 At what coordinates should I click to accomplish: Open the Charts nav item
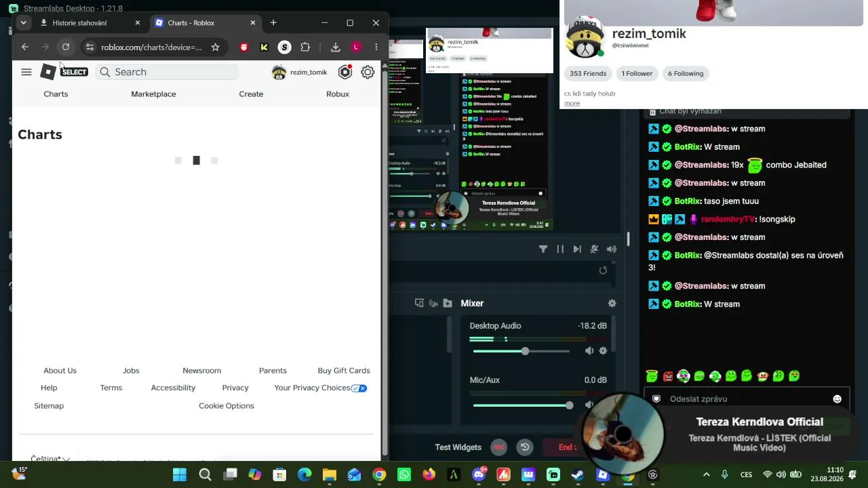pos(56,94)
